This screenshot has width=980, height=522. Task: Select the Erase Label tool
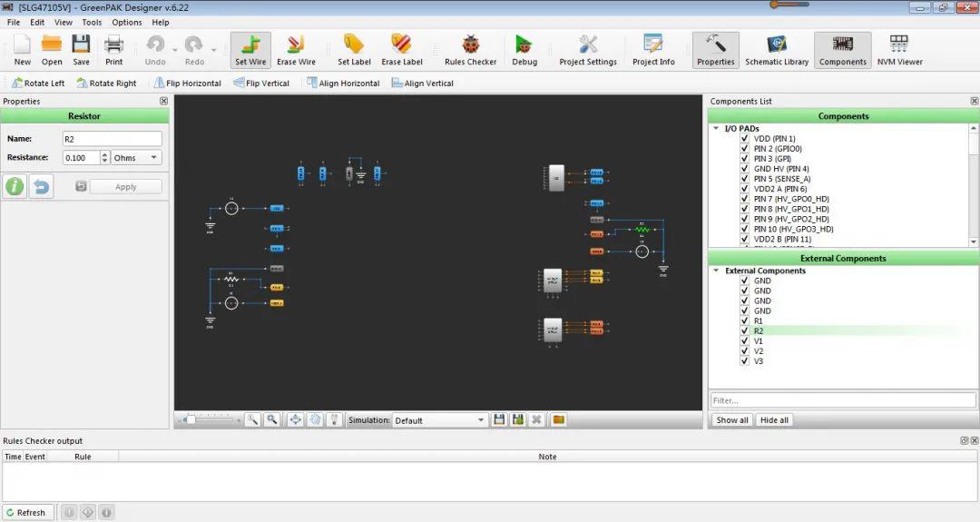[x=402, y=50]
